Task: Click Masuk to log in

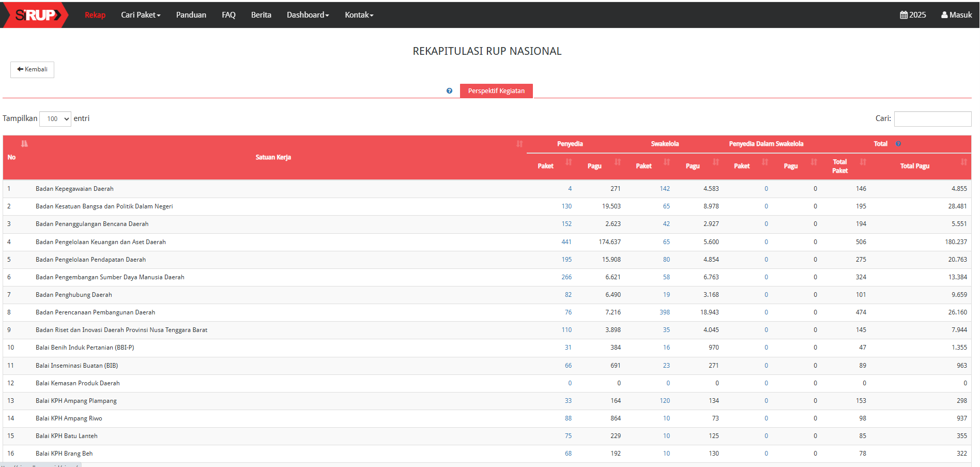Action: click(x=956, y=15)
